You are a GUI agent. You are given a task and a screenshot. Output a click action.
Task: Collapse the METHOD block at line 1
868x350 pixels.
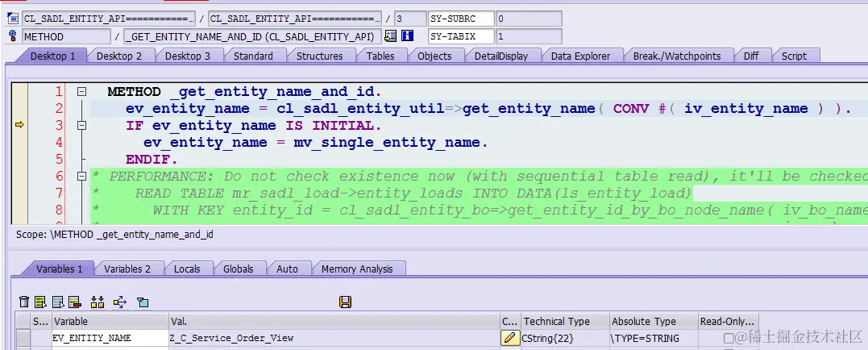click(82, 92)
